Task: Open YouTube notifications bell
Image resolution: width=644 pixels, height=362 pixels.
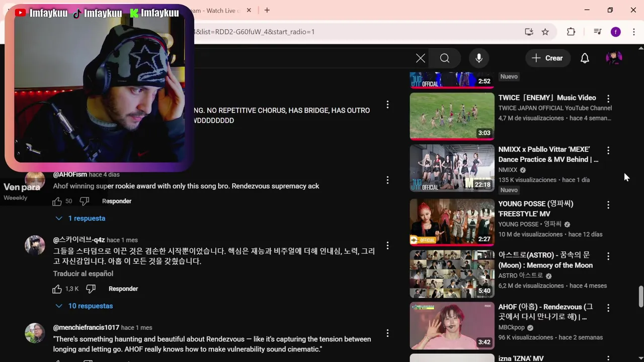Action: [585, 58]
